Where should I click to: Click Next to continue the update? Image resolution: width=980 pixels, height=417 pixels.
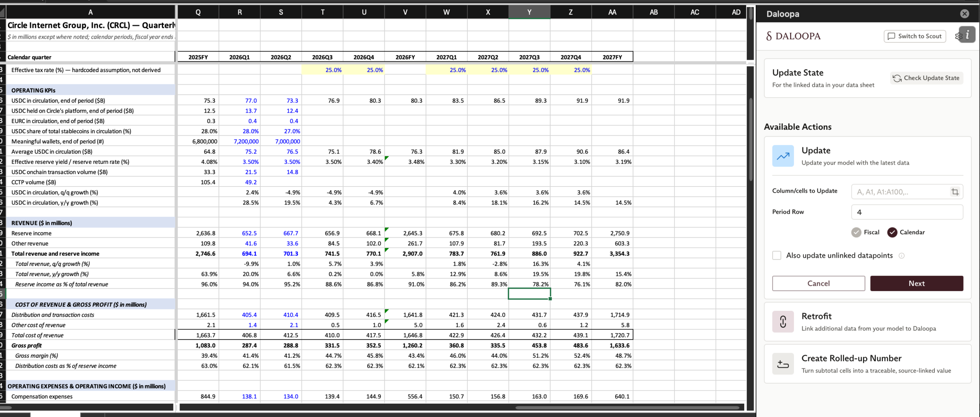(x=916, y=283)
